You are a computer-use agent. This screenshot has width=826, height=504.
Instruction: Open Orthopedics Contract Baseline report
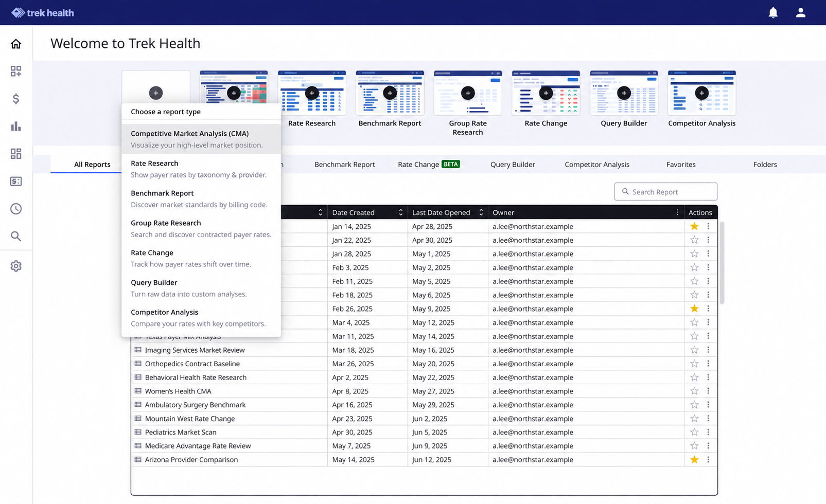[192, 364]
